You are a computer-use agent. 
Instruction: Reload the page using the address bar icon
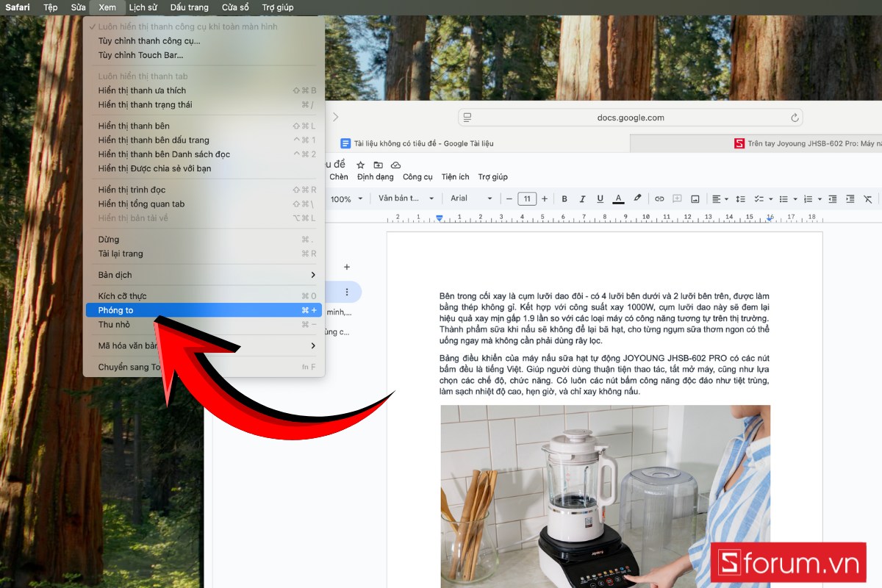coord(795,118)
